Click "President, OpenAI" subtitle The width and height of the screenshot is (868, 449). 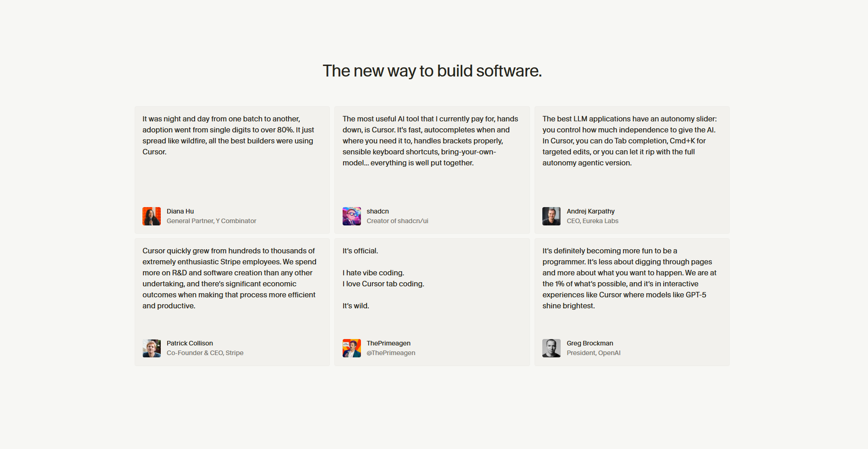pyautogui.click(x=593, y=353)
